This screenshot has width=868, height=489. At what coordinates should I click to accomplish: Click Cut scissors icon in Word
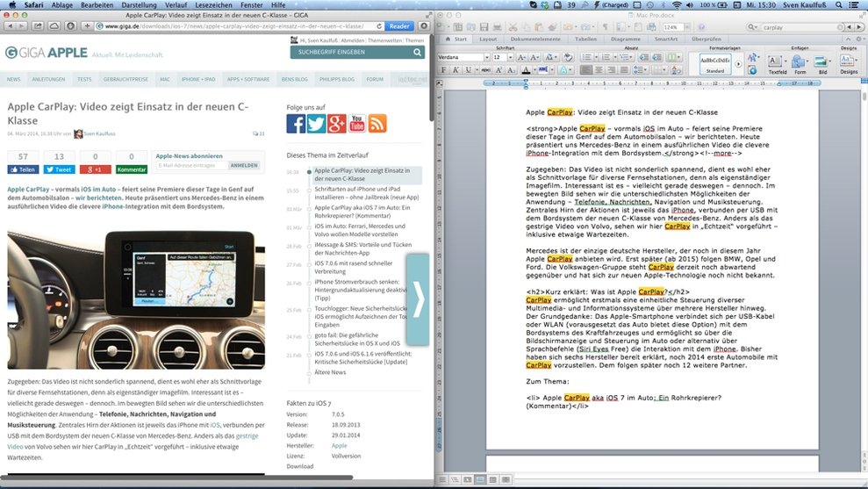(513, 26)
